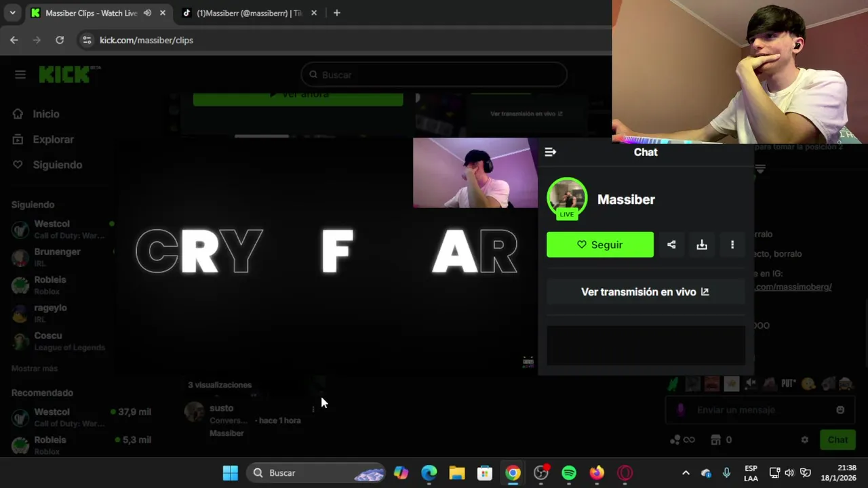The image size is (868, 488).
Task: Open the ESP LAA language switcher
Action: [x=751, y=472]
